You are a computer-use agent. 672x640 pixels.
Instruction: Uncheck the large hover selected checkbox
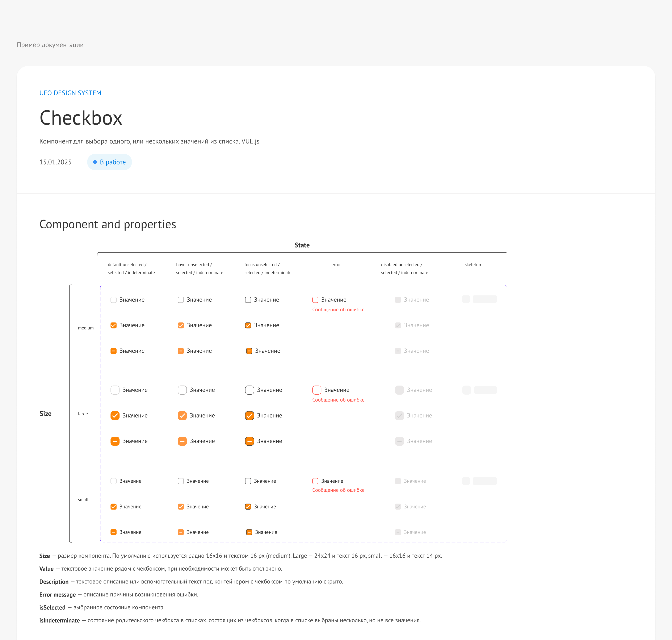pyautogui.click(x=182, y=415)
